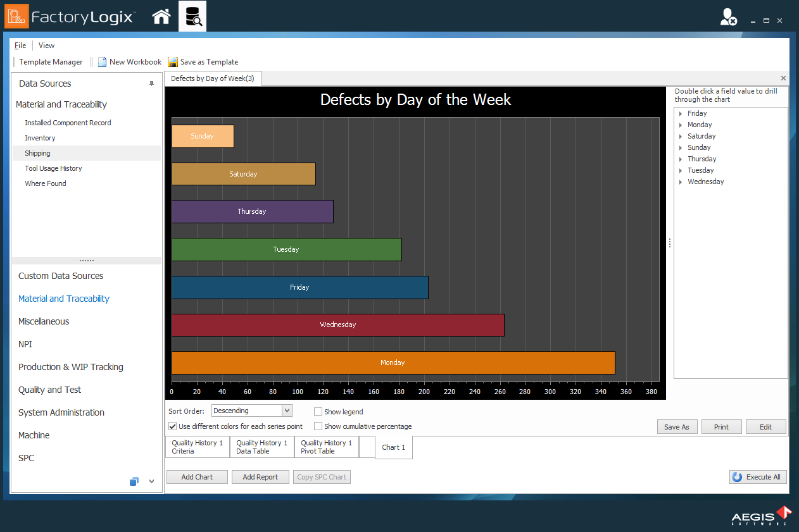Select the Shipping data source
Viewport: 799px width, 532px height.
pos(37,152)
